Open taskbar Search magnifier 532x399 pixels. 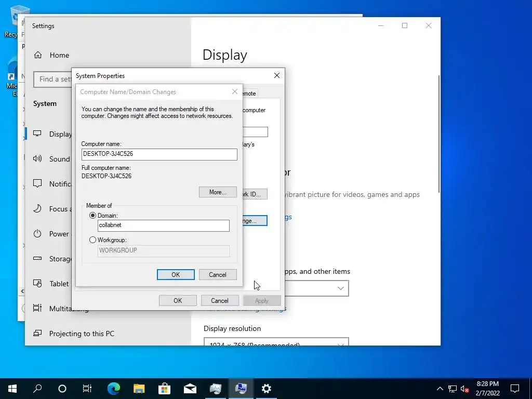[37, 389]
